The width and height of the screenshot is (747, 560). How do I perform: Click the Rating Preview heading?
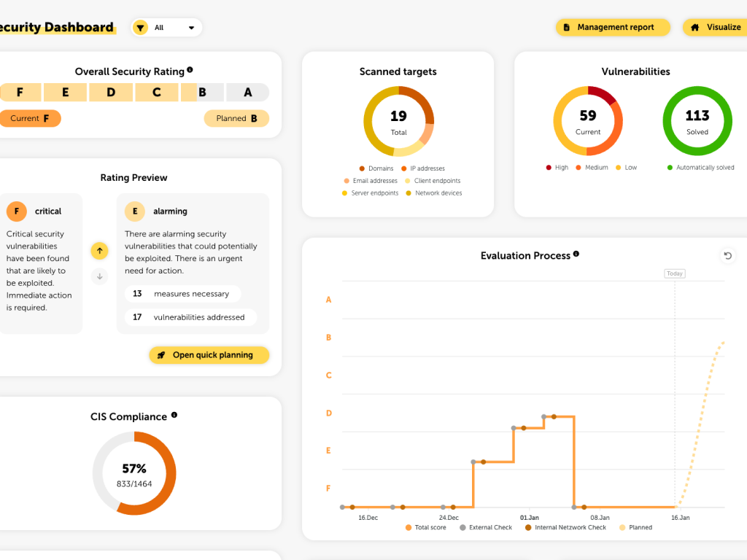click(134, 178)
